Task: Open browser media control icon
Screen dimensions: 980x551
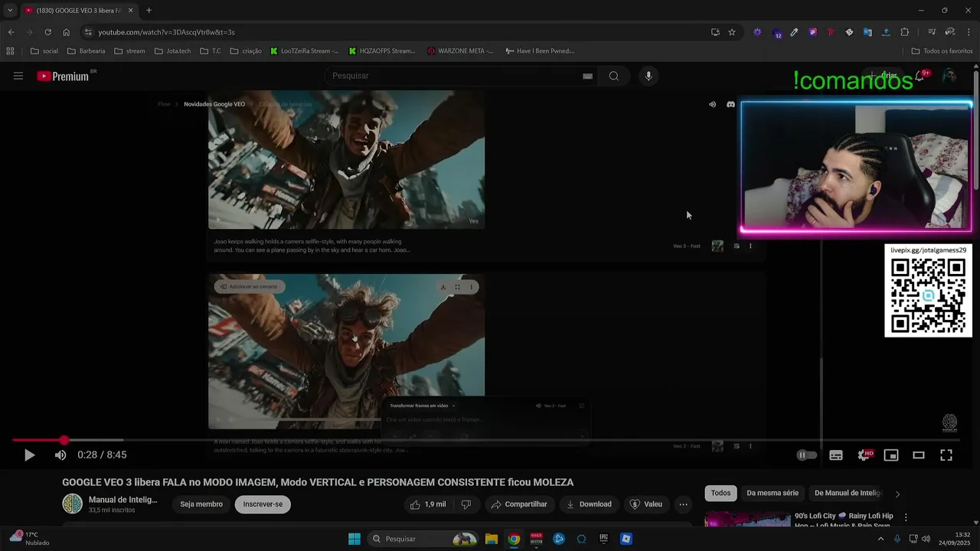Action: click(x=932, y=32)
